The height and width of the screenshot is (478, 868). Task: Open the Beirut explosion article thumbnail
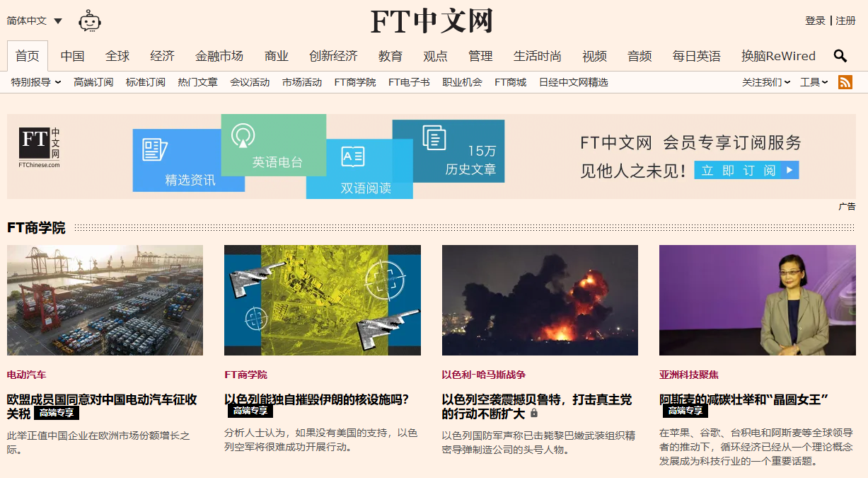pos(540,300)
